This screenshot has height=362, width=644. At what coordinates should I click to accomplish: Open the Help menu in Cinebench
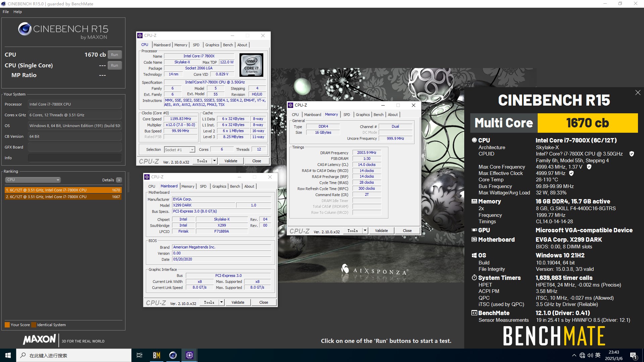[x=17, y=12]
